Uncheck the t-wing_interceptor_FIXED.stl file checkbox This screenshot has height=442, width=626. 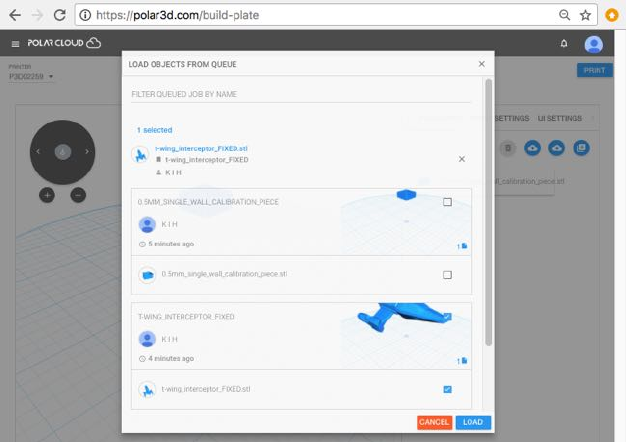coord(447,389)
